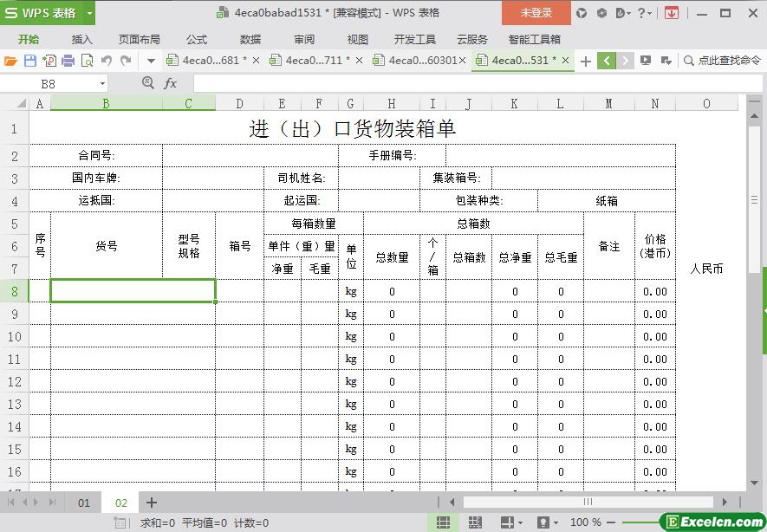The width and height of the screenshot is (767, 532).
Task: Open the 开始 ribbon tab
Action: (29, 39)
